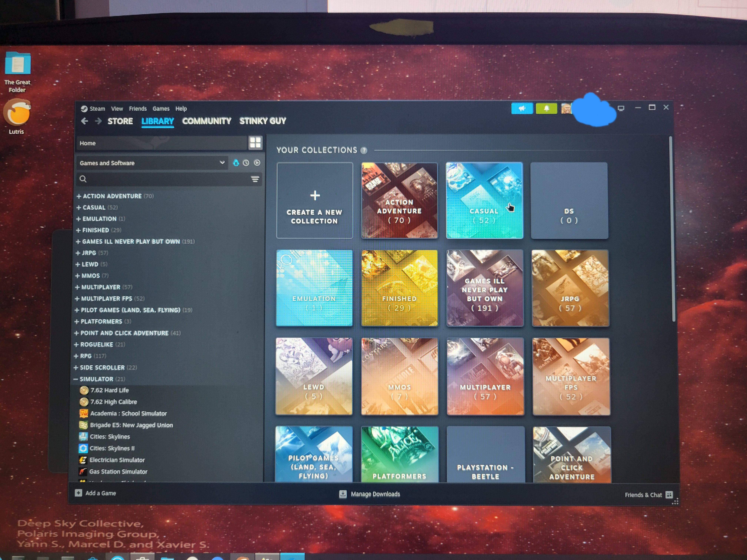This screenshot has width=747, height=560.
Task: Click the collections help question mark
Action: [x=364, y=151]
